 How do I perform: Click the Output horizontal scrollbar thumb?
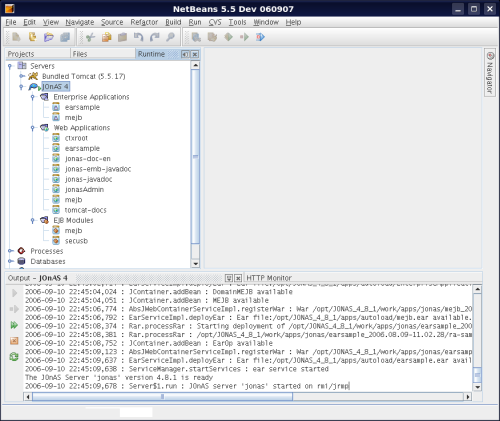pos(162,397)
